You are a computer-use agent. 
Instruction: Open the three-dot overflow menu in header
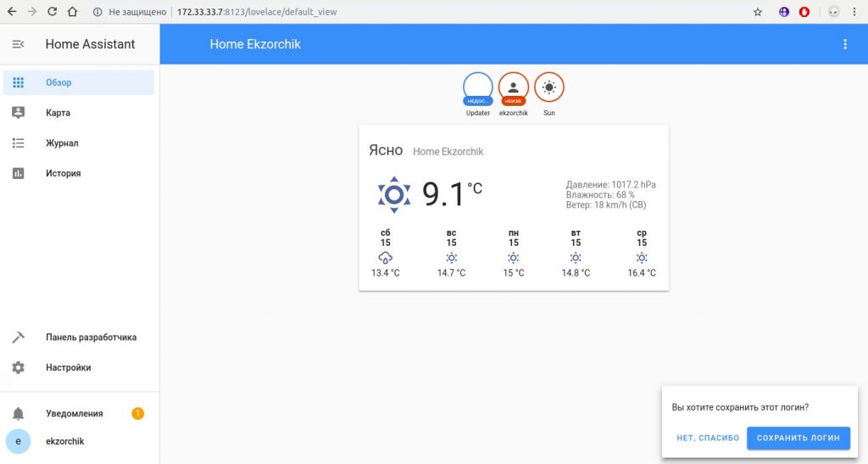point(844,44)
